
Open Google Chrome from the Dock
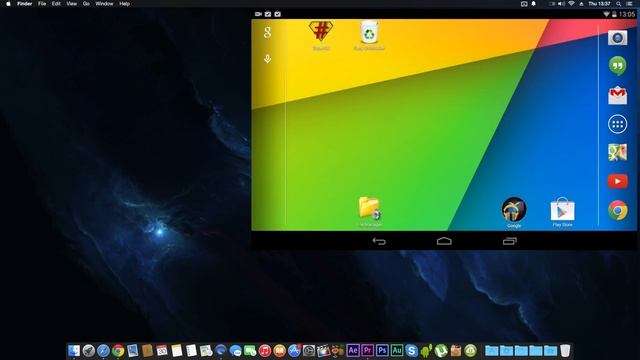pyautogui.click(x=118, y=350)
